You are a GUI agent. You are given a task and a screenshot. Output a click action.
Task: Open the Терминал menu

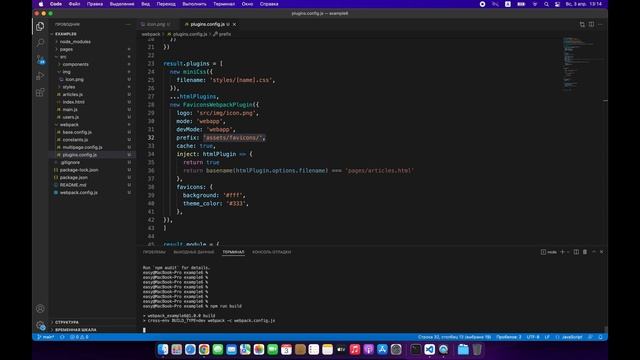coord(224,4)
